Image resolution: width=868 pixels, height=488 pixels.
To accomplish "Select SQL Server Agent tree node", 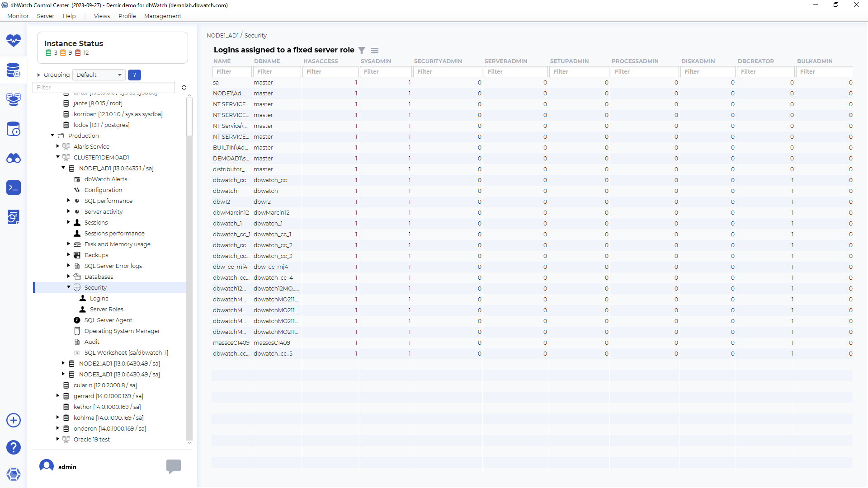I will pyautogui.click(x=108, y=320).
